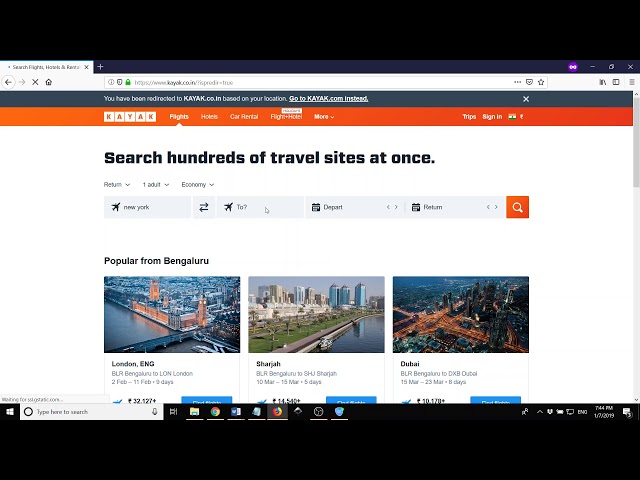The width and height of the screenshot is (640, 480).
Task: Click the Sign in link
Action: click(x=492, y=117)
